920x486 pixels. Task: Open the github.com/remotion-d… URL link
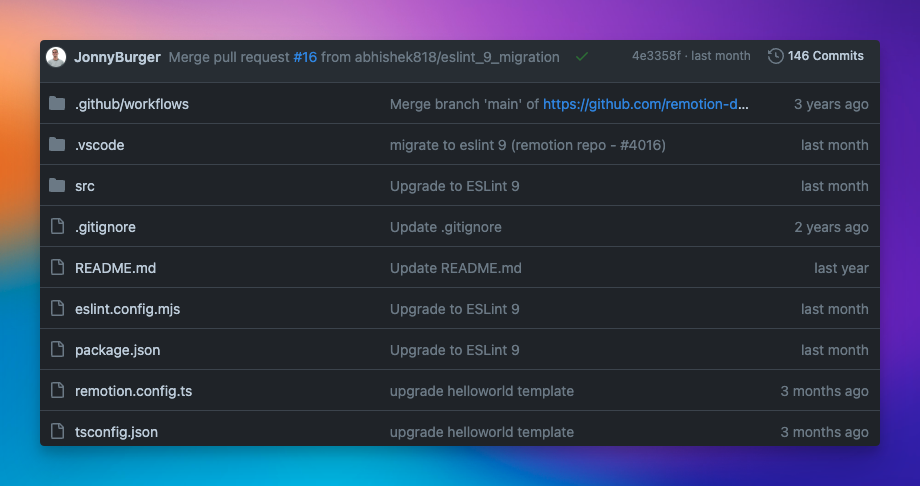pyautogui.click(x=646, y=104)
